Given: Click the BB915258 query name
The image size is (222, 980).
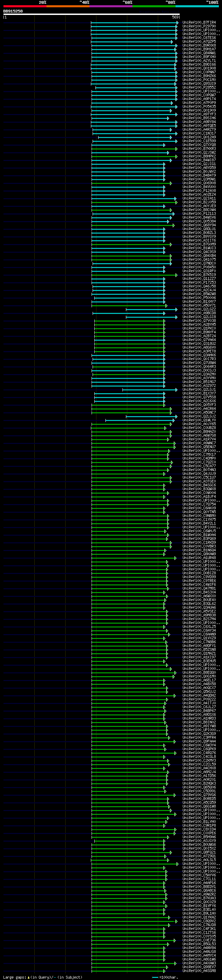Looking at the screenshot, I should (x=13, y=11).
